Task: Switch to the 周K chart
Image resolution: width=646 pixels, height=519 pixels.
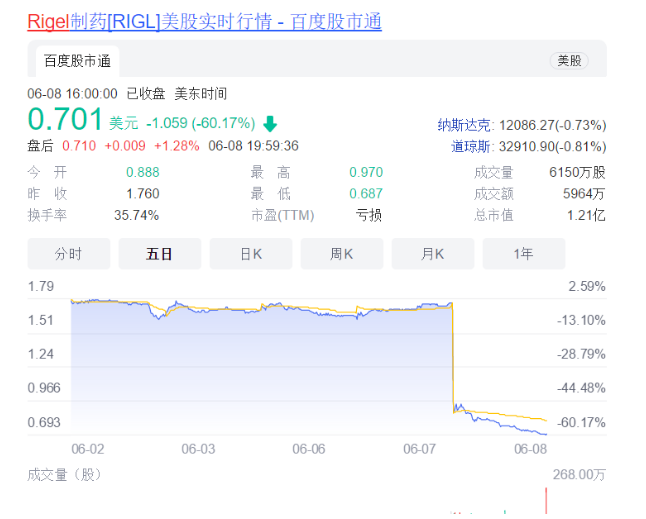Action: coord(341,254)
